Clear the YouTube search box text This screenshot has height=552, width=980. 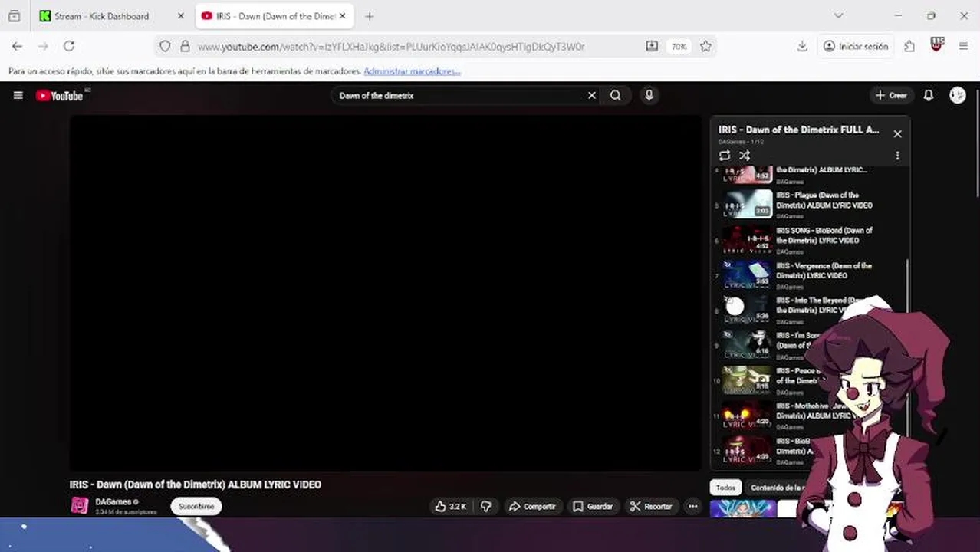[x=591, y=95]
